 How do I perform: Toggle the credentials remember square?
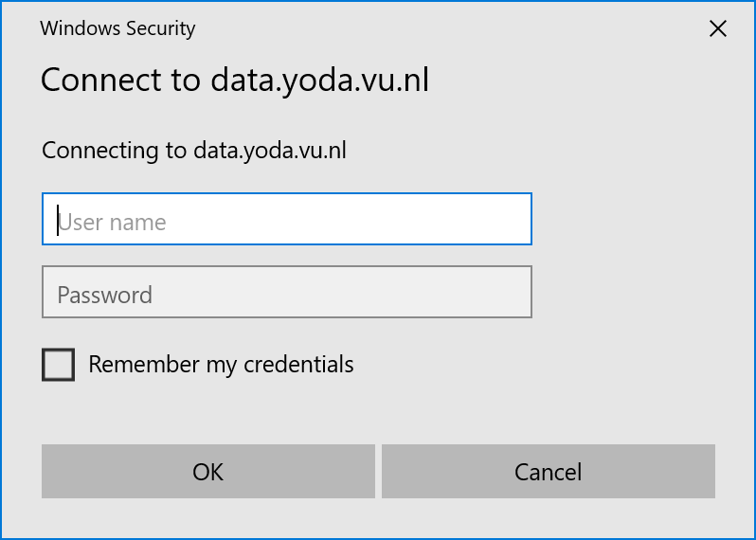click(58, 365)
